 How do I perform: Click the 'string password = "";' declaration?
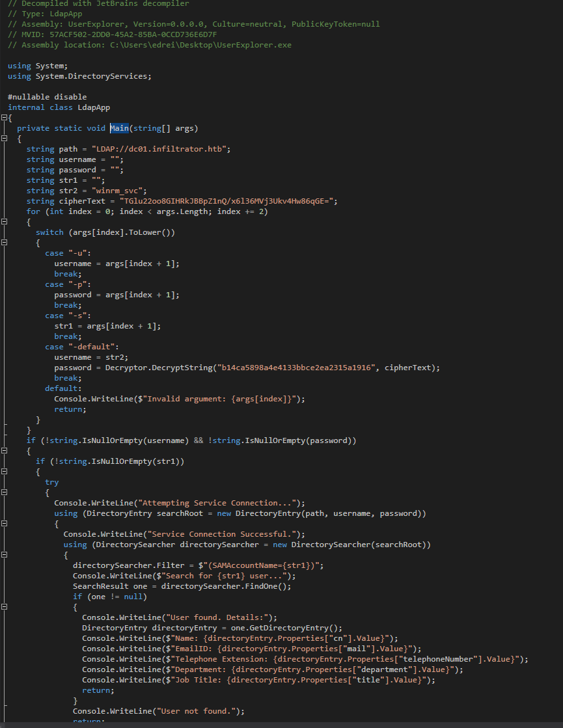(76, 170)
